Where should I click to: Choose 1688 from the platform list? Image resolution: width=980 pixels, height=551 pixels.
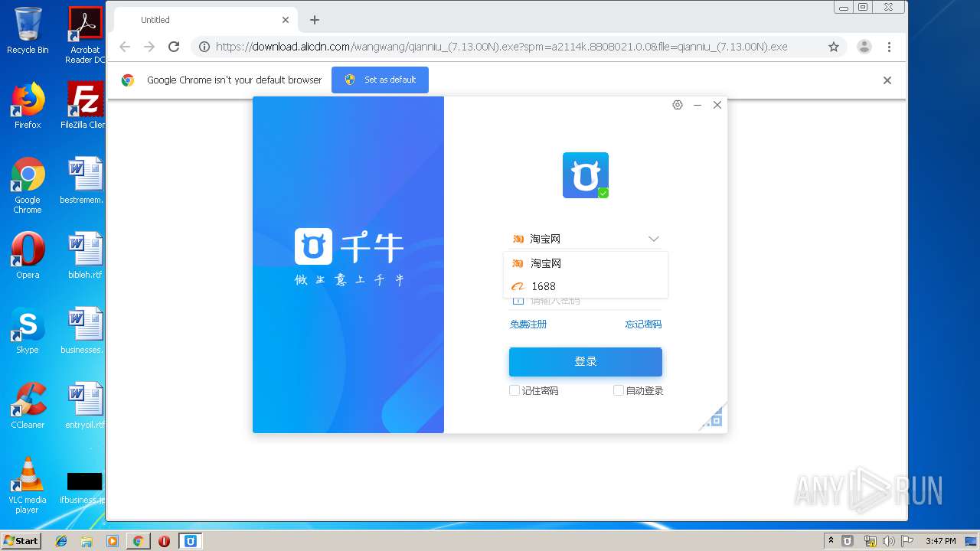click(586, 286)
